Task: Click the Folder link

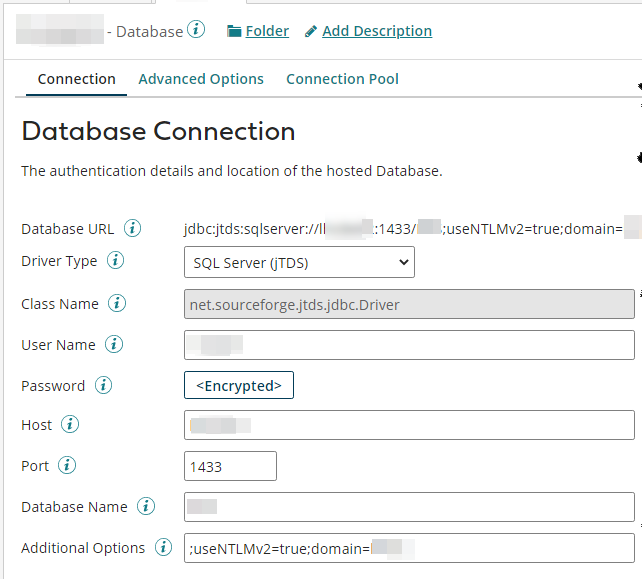Action: [x=258, y=31]
